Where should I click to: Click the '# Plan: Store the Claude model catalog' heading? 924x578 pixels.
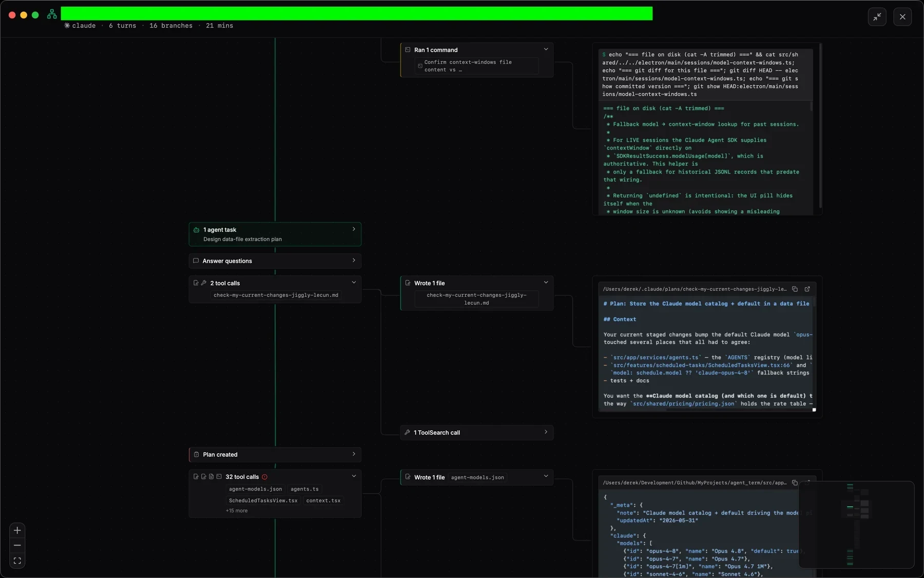[706, 304]
